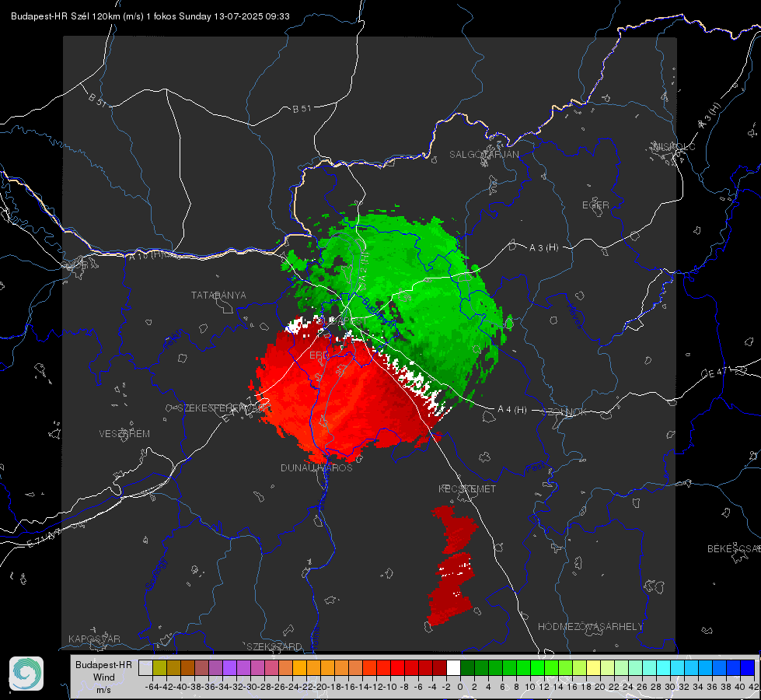This screenshot has height=700, width=761.
Task: Select the white legend swatch between -2 and 0
Action: 453,668
